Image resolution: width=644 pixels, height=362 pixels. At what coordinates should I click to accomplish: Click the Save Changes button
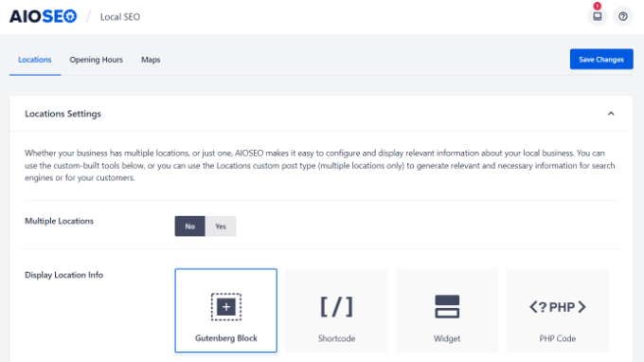click(601, 59)
